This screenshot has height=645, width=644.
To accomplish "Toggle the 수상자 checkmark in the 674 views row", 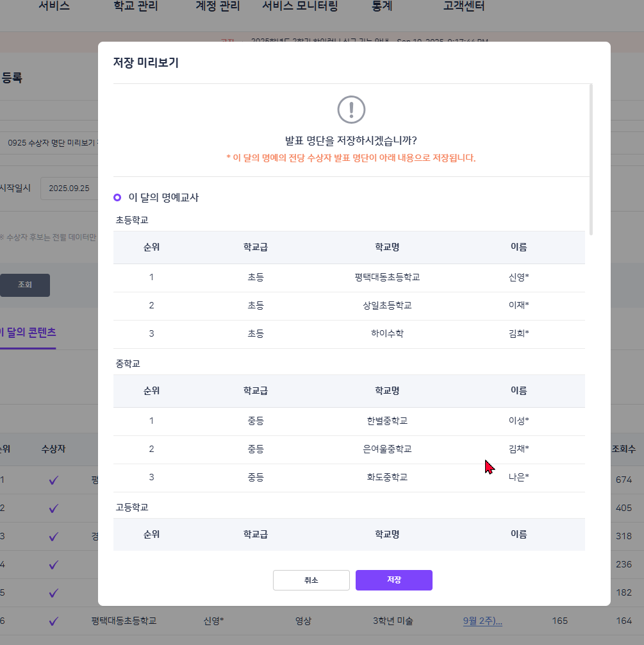I will [x=54, y=480].
